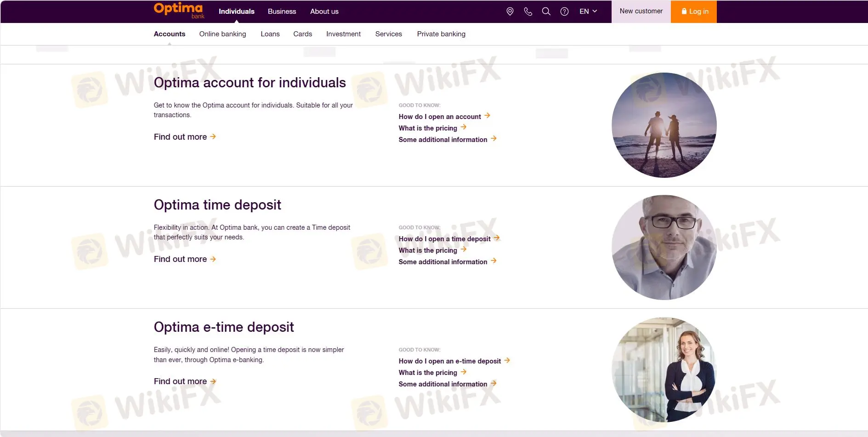Open the search magnifier icon
This screenshot has width=868, height=437.
coord(546,11)
